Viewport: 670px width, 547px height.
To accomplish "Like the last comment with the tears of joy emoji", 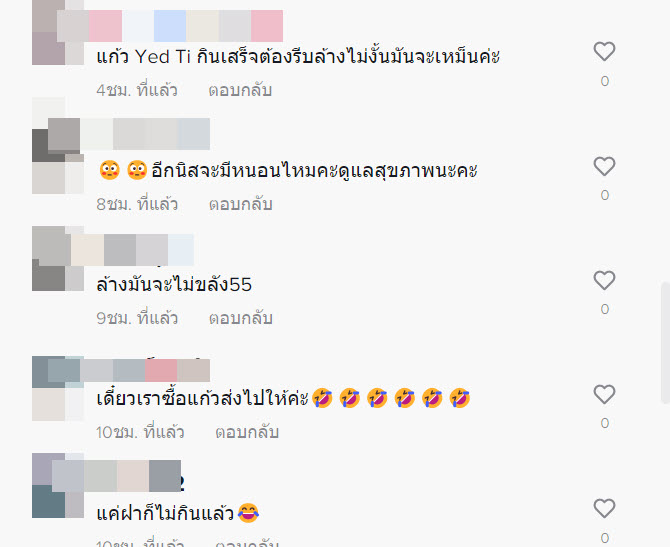I will (x=604, y=509).
